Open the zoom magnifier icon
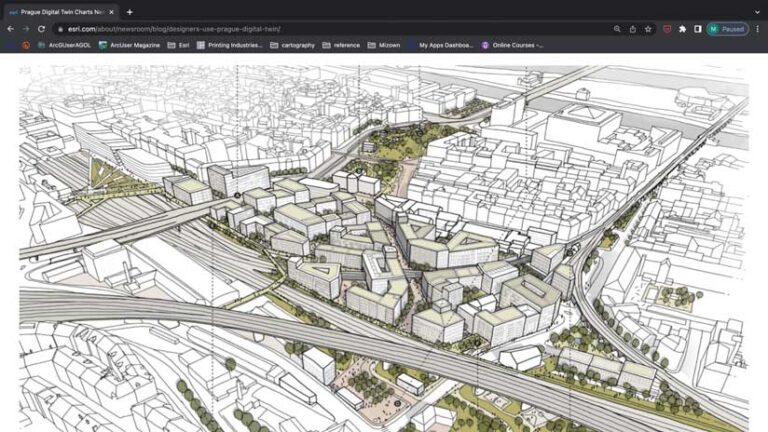The image size is (768, 432). pyautogui.click(x=617, y=29)
